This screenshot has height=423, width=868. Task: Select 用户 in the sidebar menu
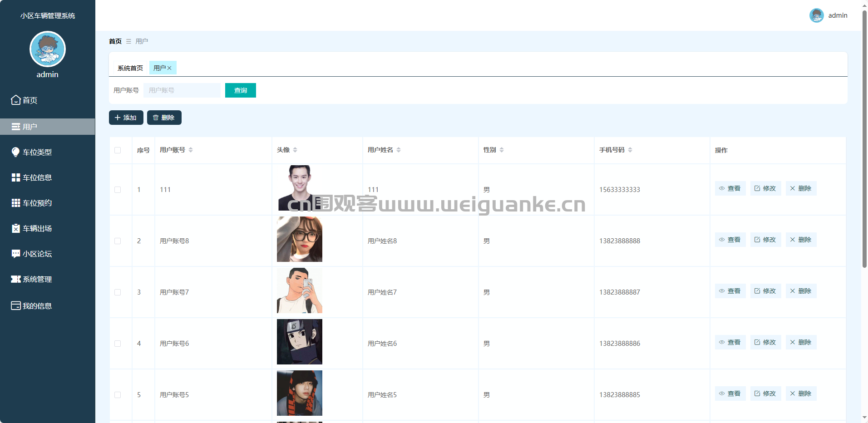pyautogui.click(x=47, y=127)
